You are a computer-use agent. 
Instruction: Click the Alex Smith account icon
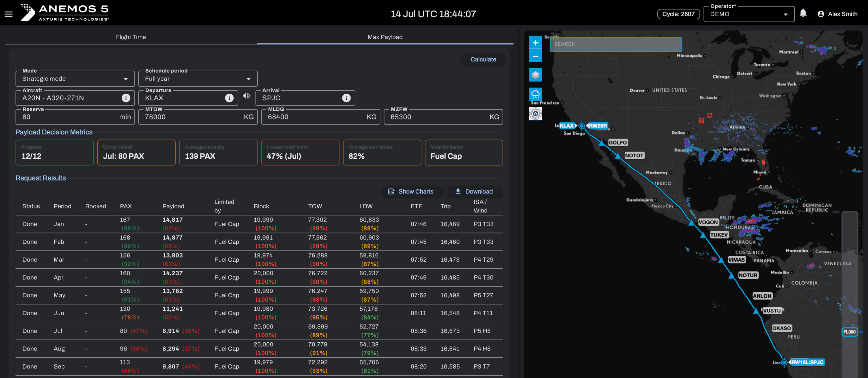(x=821, y=14)
